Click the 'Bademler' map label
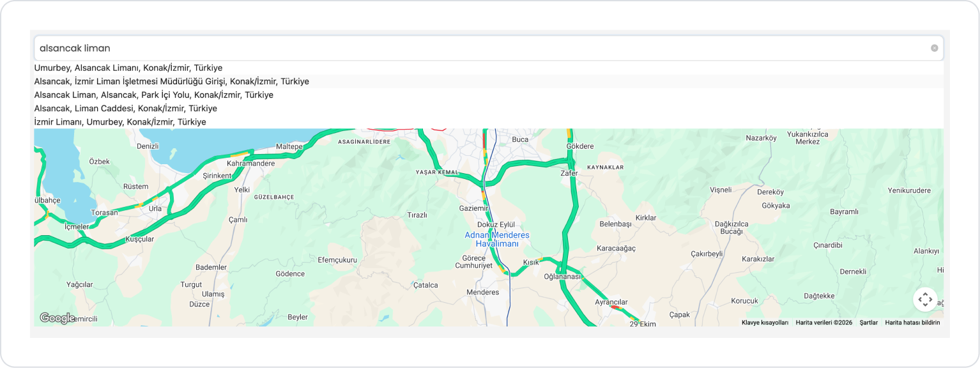This screenshot has width=980, height=368. (211, 267)
